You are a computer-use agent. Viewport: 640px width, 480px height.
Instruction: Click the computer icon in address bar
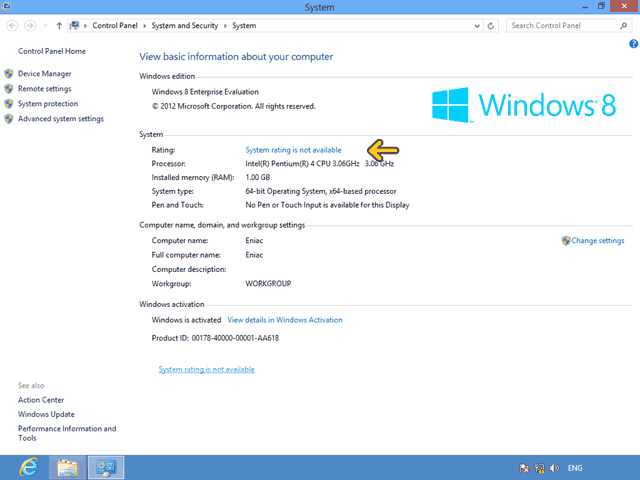[x=74, y=26]
